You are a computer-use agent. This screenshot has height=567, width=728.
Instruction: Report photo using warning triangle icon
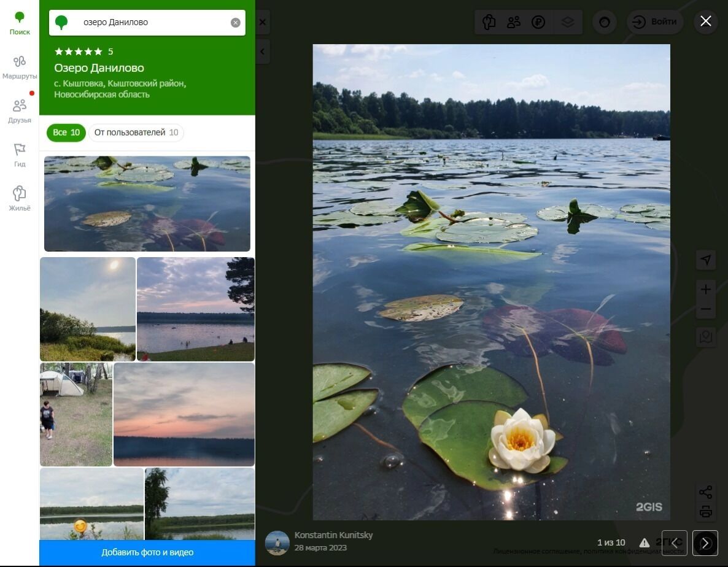coord(644,543)
